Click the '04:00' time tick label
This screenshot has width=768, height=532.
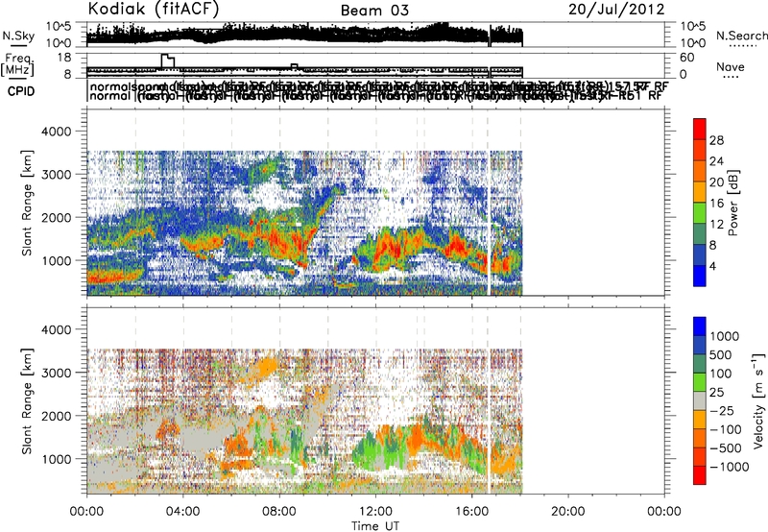pos(183,512)
